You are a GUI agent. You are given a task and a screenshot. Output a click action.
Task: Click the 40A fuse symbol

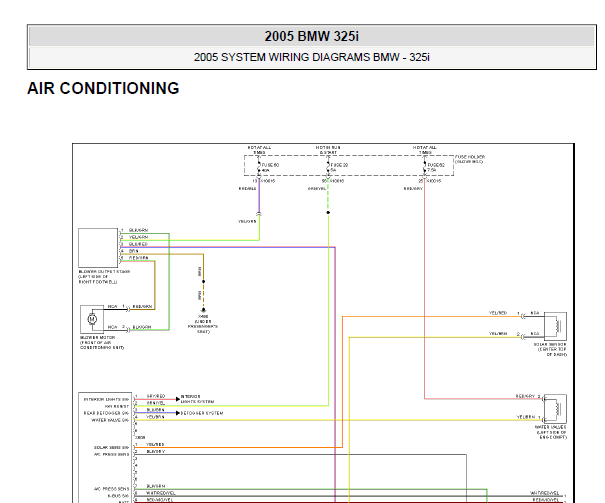click(259, 167)
